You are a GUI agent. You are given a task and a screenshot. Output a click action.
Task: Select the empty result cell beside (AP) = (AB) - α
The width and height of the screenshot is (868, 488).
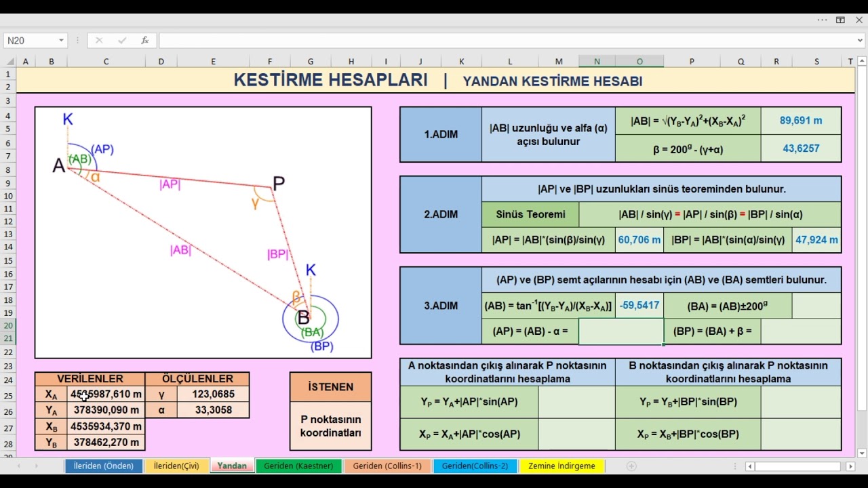point(621,332)
